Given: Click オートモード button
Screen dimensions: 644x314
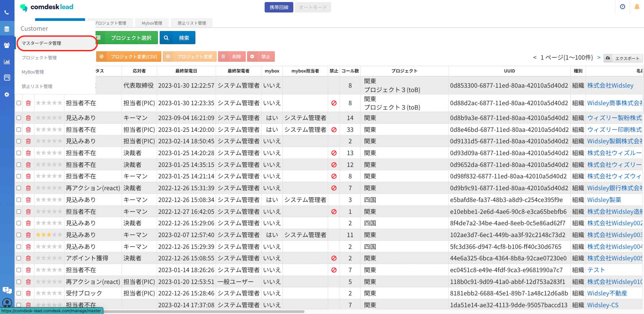Looking at the screenshot, I should 313,7.
